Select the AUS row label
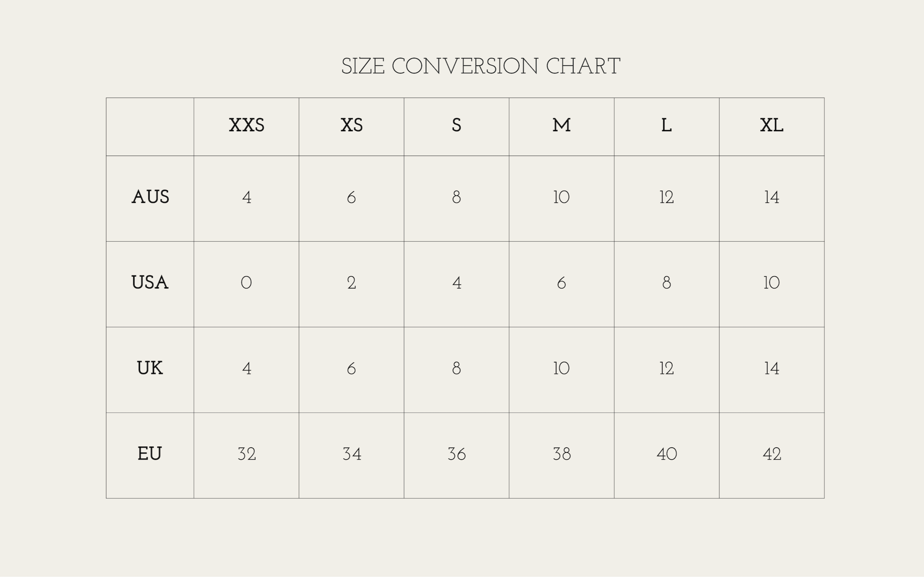Image resolution: width=924 pixels, height=577 pixels. [150, 197]
